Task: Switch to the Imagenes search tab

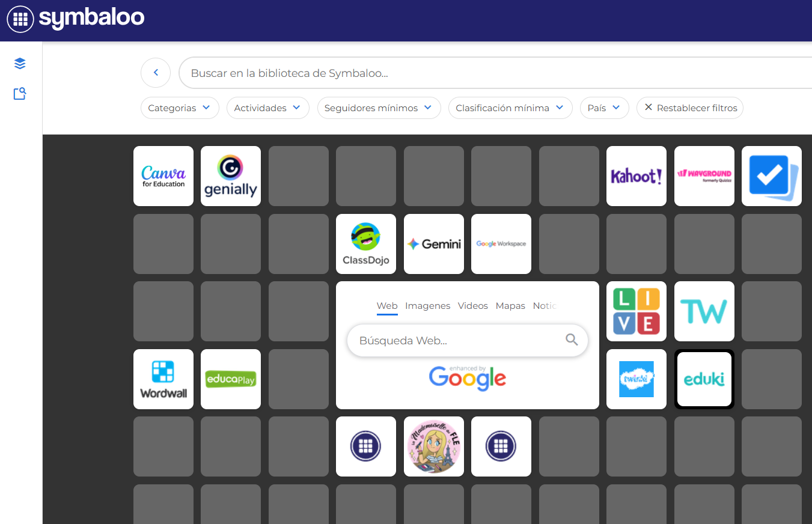Action: point(427,306)
